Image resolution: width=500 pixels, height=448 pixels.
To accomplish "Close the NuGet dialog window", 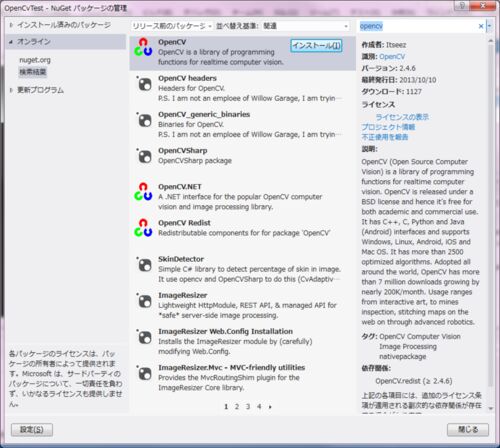I will click(483, 5).
